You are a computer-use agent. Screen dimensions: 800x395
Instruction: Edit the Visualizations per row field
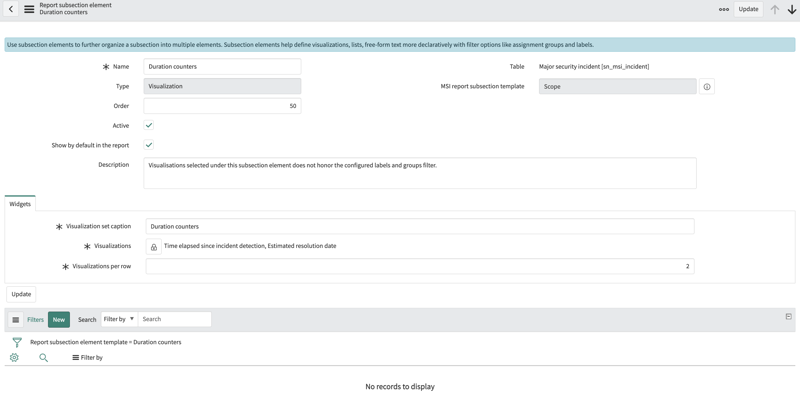point(420,266)
